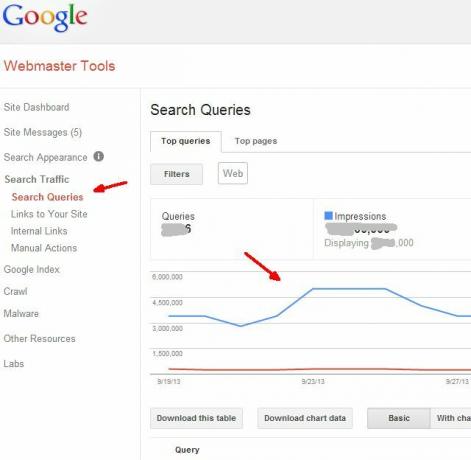The image size is (471, 460).
Task: Click the Webmaster Tools title link
Action: click(59, 66)
